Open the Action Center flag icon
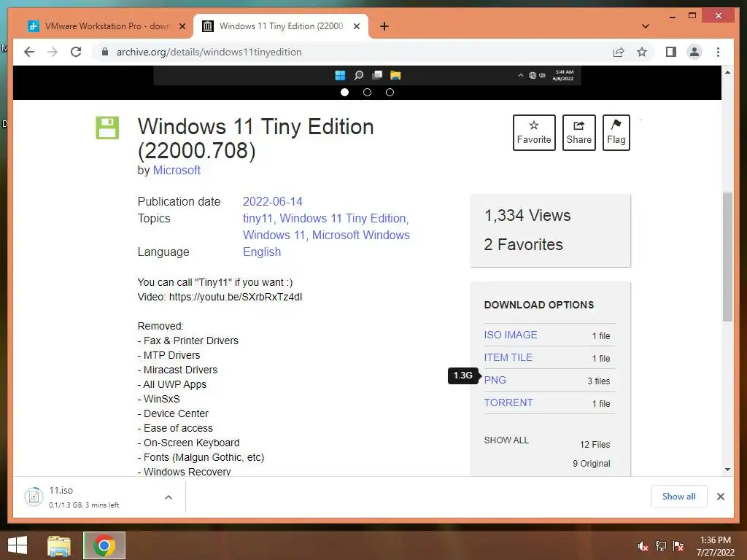Screen dimensions: 747x560 [x=678, y=546]
